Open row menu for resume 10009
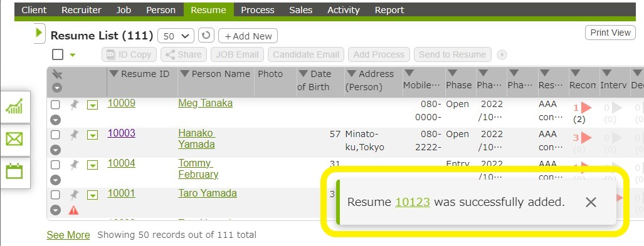644x246 pixels. (x=93, y=105)
